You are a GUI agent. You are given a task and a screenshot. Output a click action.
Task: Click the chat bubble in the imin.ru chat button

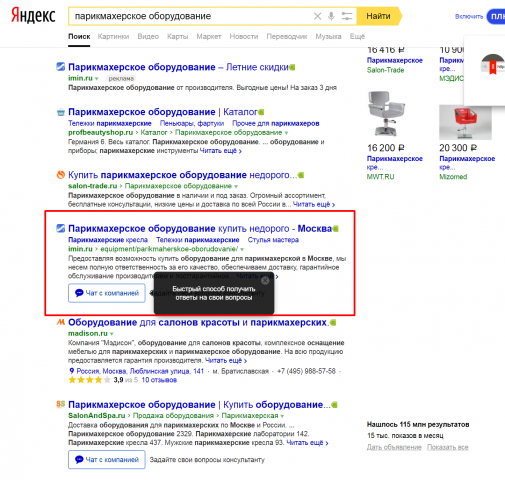pyautogui.click(x=79, y=293)
